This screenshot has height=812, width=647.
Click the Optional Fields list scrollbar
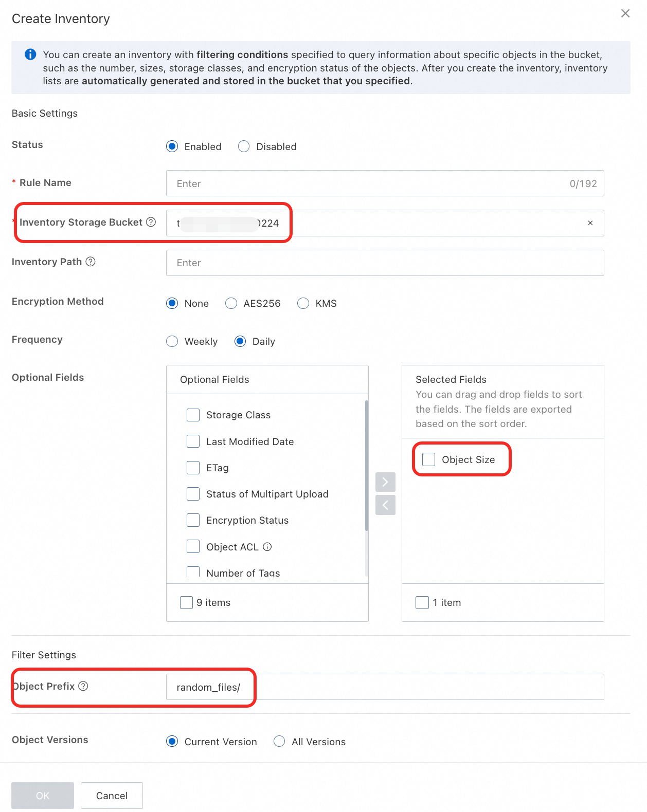click(x=366, y=465)
